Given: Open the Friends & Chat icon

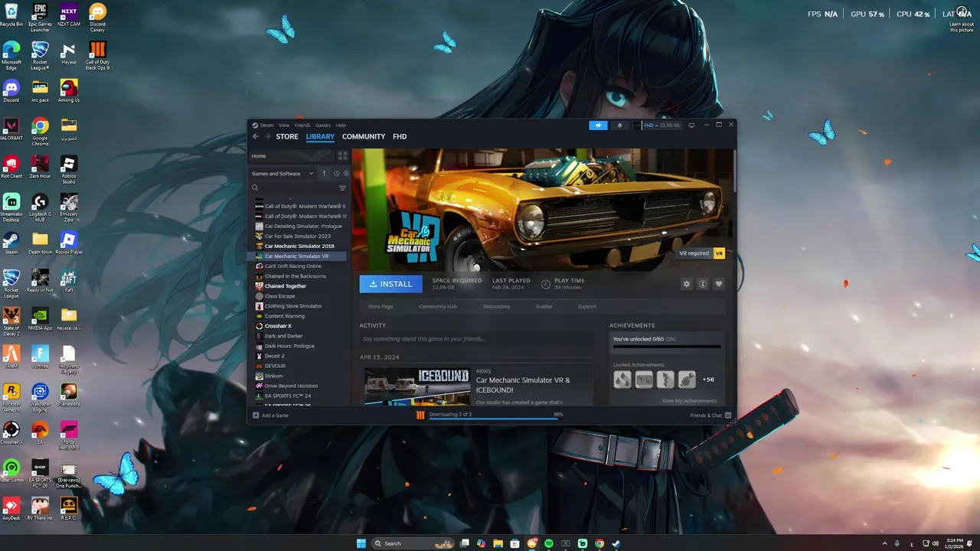Looking at the screenshot, I should pyautogui.click(x=728, y=416).
